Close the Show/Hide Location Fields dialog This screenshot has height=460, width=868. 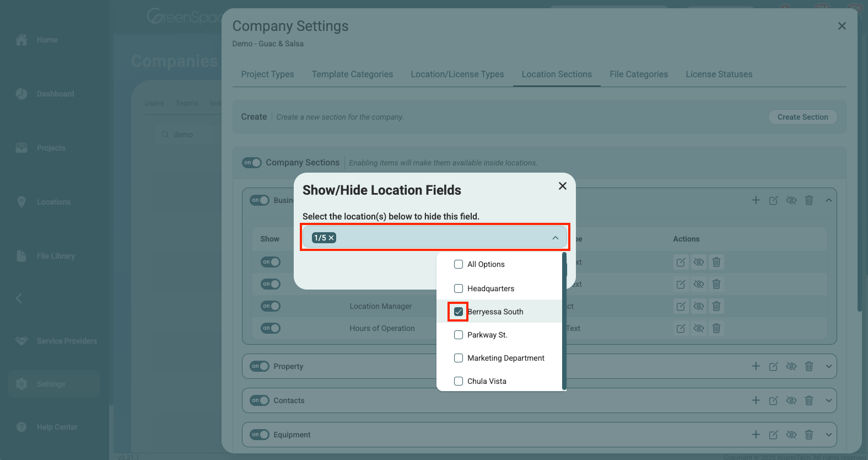click(x=563, y=186)
